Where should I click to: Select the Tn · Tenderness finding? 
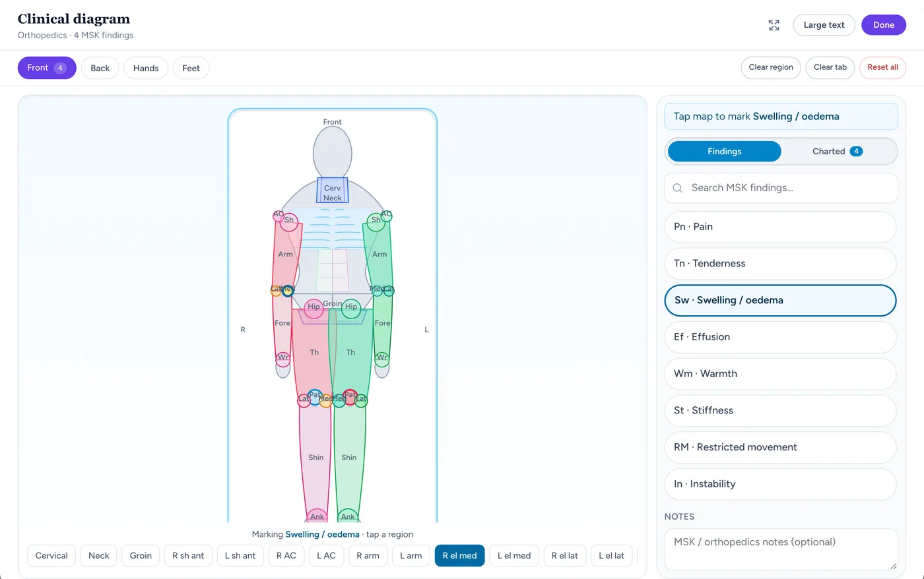tap(781, 264)
